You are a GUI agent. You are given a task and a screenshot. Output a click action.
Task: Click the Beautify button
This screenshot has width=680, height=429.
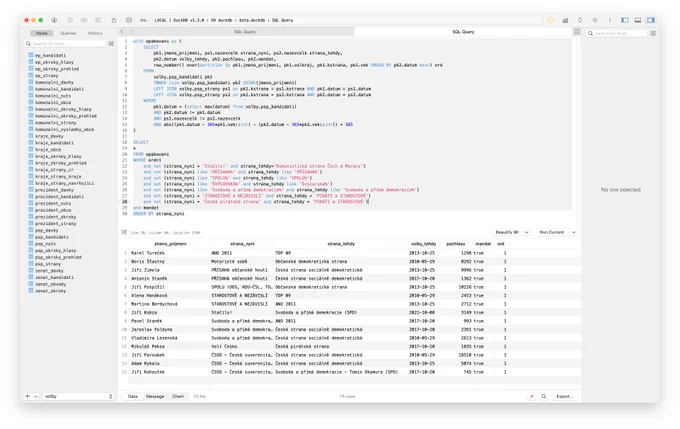coord(507,233)
